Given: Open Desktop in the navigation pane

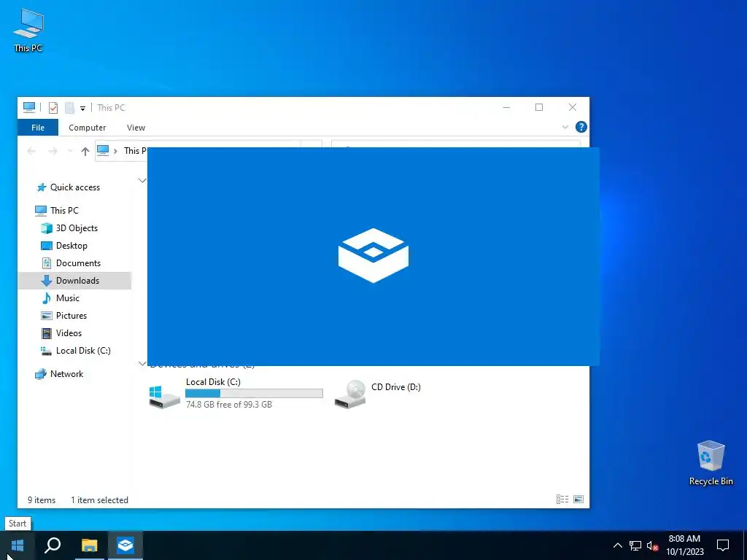Looking at the screenshot, I should tap(71, 246).
